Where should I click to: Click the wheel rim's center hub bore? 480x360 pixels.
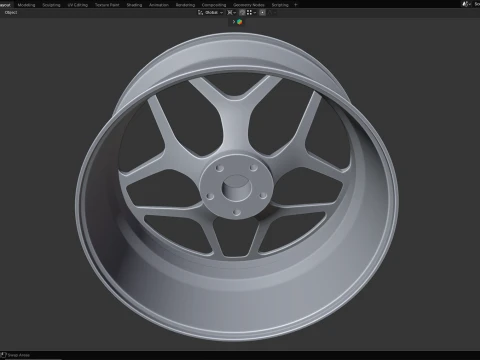click(x=237, y=187)
